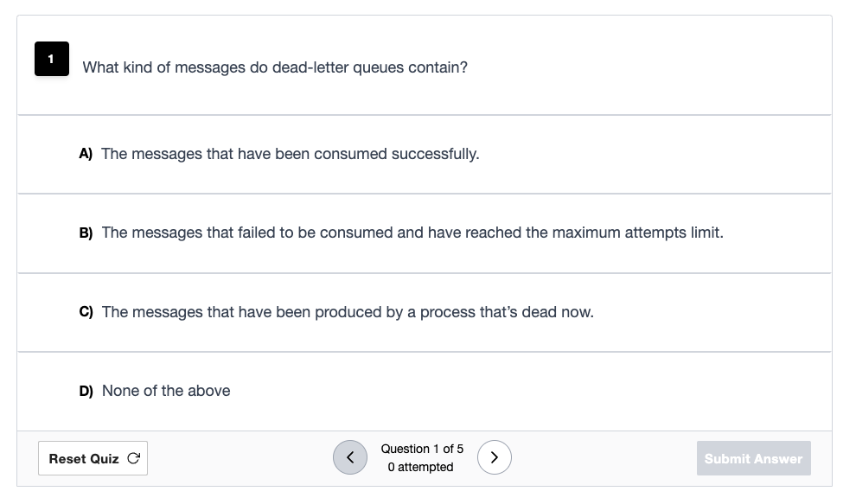Click the letter D) option label
856x504 pixels.
click(x=86, y=391)
